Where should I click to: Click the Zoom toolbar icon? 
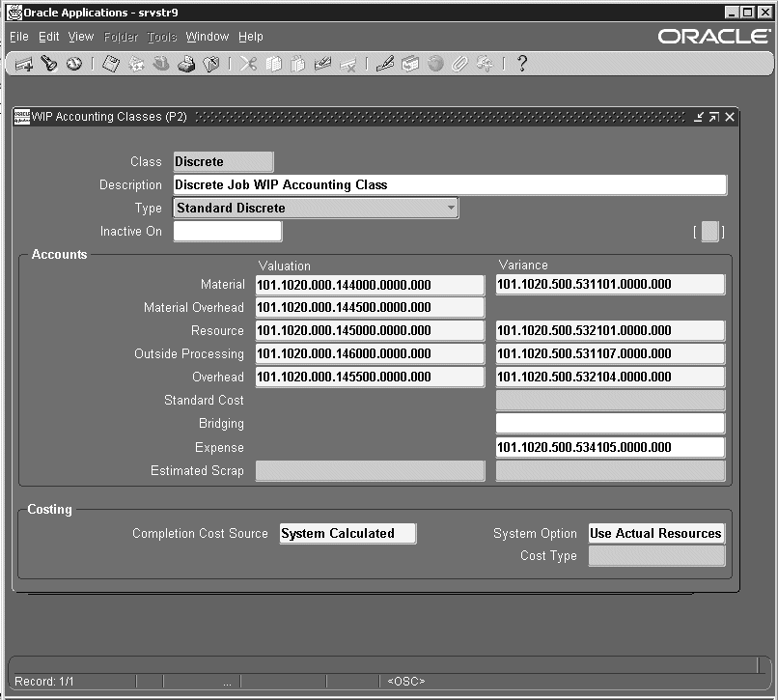(x=410, y=64)
